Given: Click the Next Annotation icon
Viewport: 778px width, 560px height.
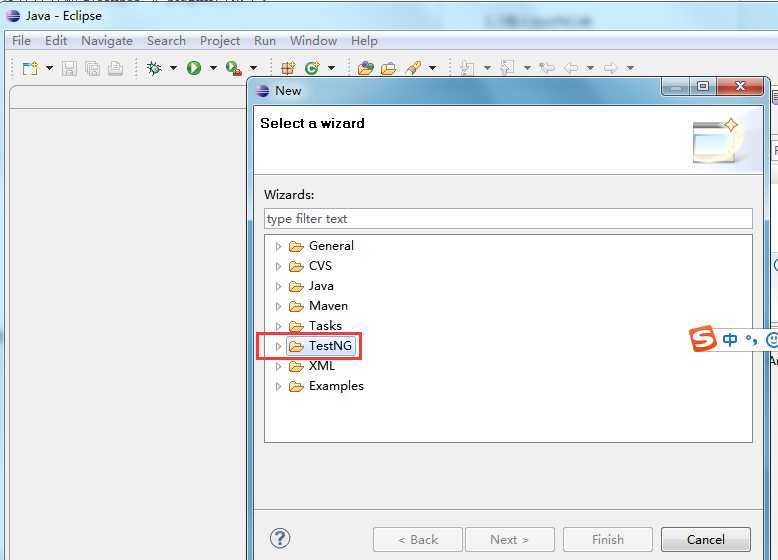Looking at the screenshot, I should point(467,68).
